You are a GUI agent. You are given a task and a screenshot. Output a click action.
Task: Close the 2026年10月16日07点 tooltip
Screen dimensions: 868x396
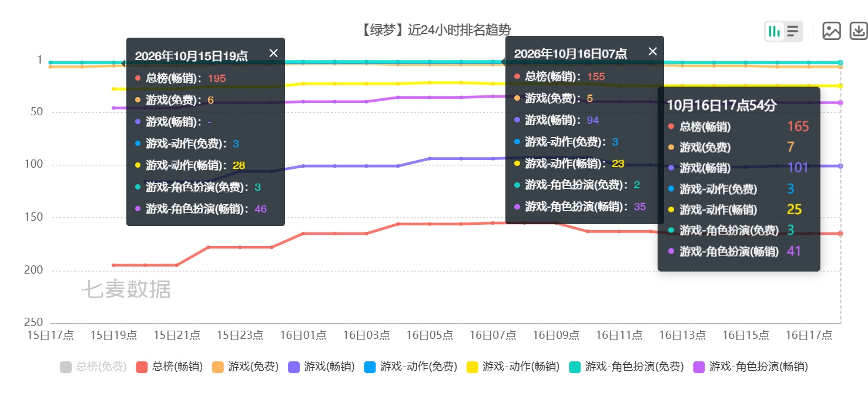[652, 51]
